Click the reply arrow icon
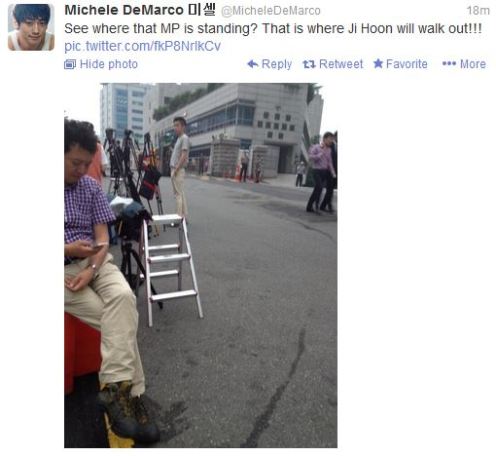The image size is (496, 456). 253,64
